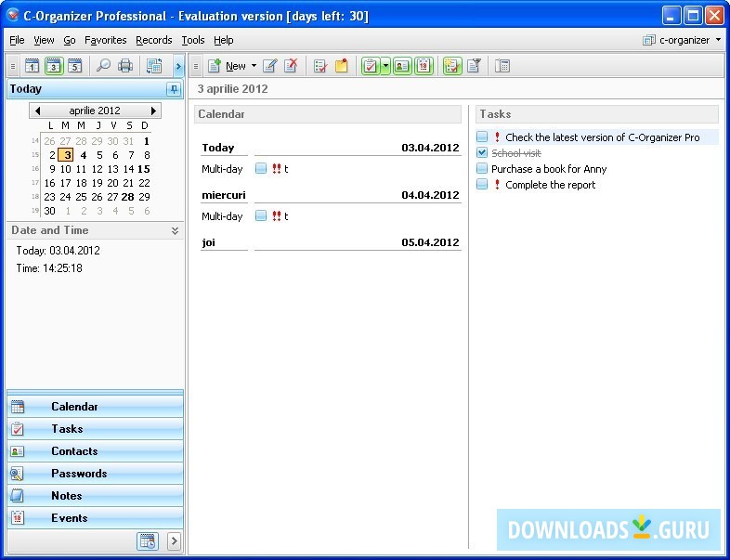Open the Calendar section in navigation pane

[95, 407]
